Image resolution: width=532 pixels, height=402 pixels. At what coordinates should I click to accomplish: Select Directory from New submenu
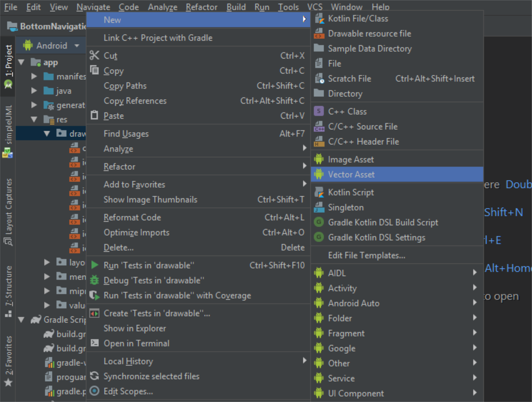(397, 94)
